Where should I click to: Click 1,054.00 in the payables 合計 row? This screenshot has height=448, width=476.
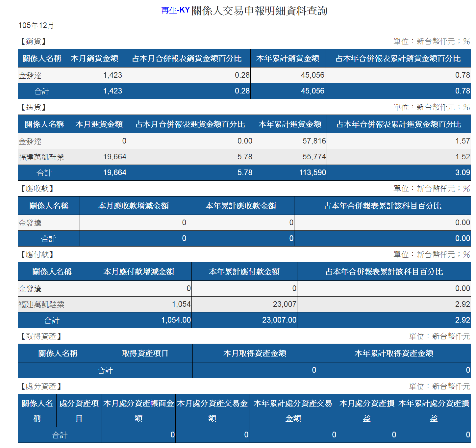coord(176,320)
